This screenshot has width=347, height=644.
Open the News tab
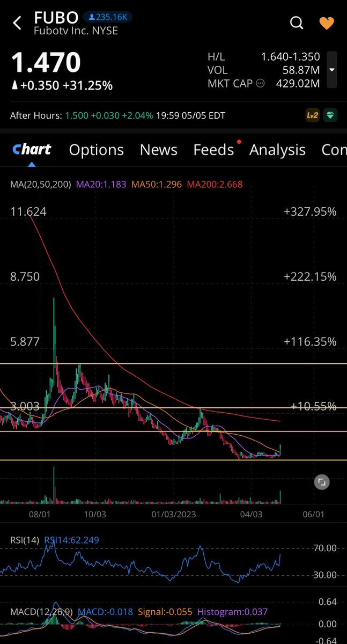(159, 150)
